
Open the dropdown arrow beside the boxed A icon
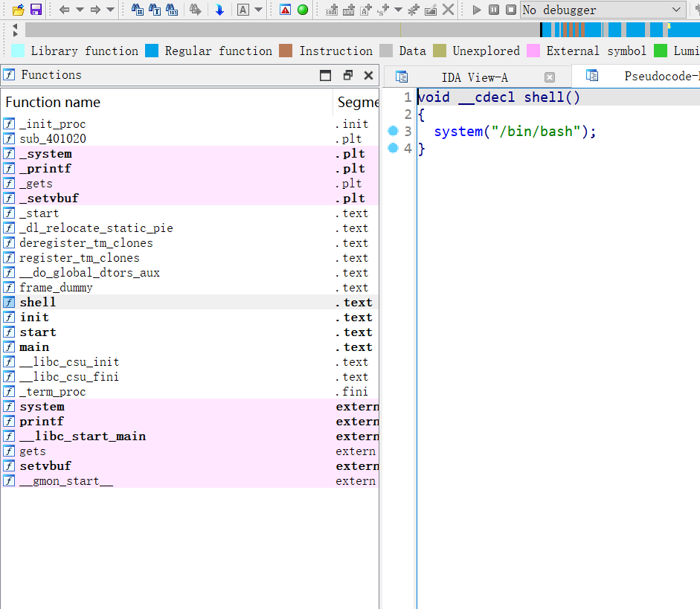tap(258, 10)
